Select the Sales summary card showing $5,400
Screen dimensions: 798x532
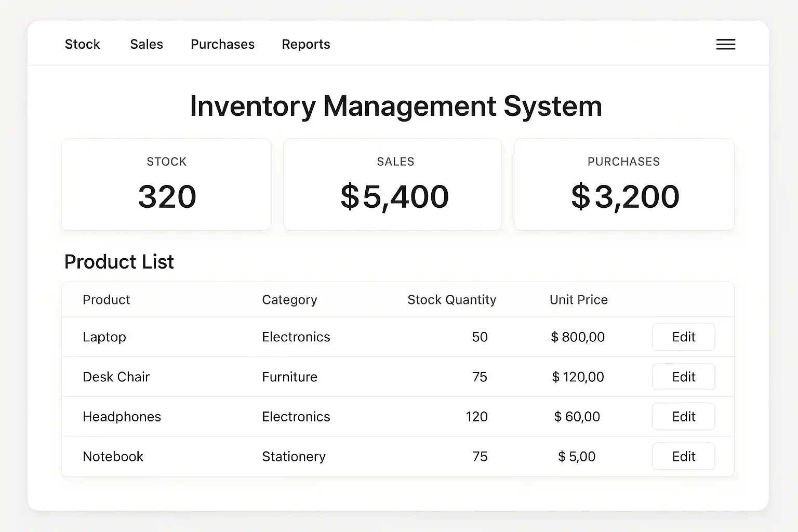coord(392,184)
